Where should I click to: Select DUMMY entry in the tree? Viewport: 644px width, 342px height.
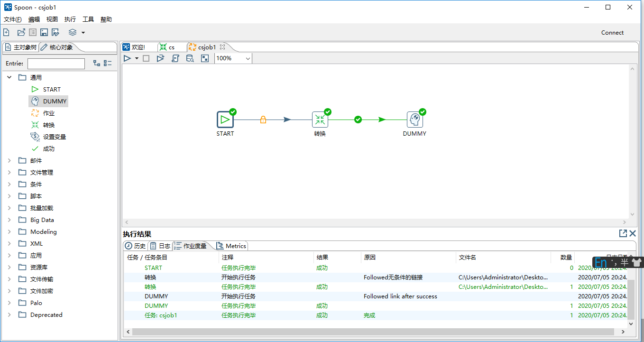point(55,101)
